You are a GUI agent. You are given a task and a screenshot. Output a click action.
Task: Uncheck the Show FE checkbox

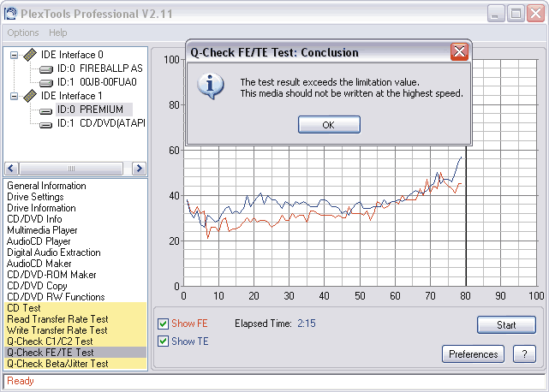click(x=163, y=324)
